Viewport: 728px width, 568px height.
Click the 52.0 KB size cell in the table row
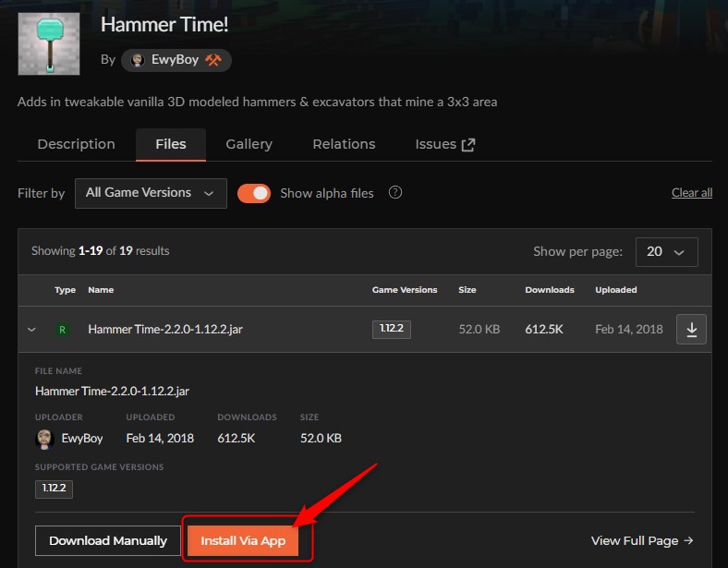(x=479, y=330)
